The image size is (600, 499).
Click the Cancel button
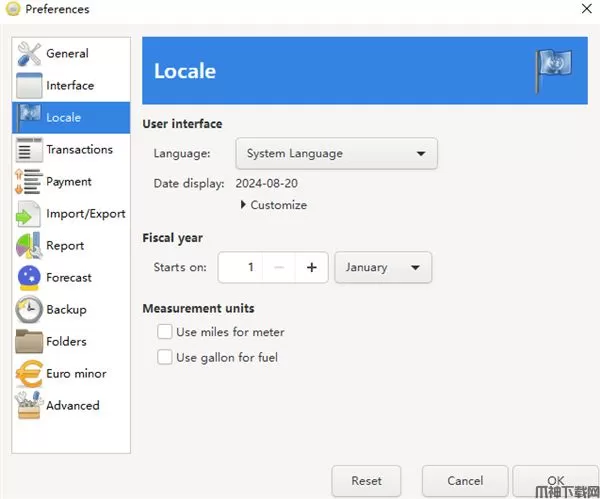click(465, 481)
